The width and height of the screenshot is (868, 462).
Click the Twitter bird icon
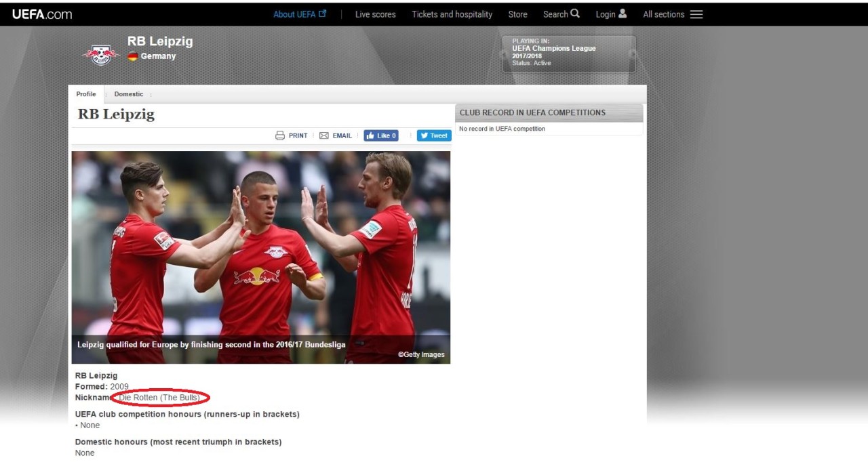[424, 135]
